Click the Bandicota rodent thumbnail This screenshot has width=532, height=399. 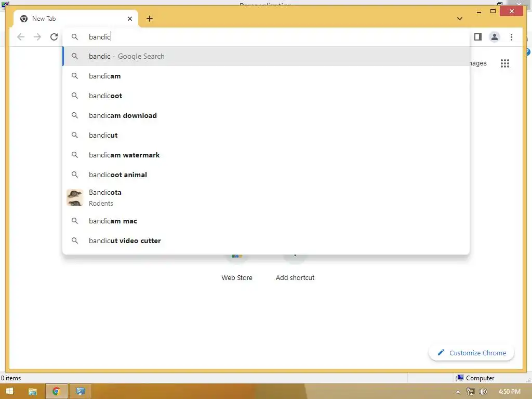(75, 198)
